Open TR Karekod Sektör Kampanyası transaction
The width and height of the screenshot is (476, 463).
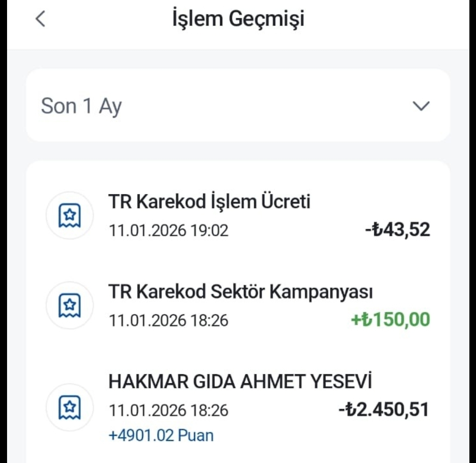(x=240, y=292)
